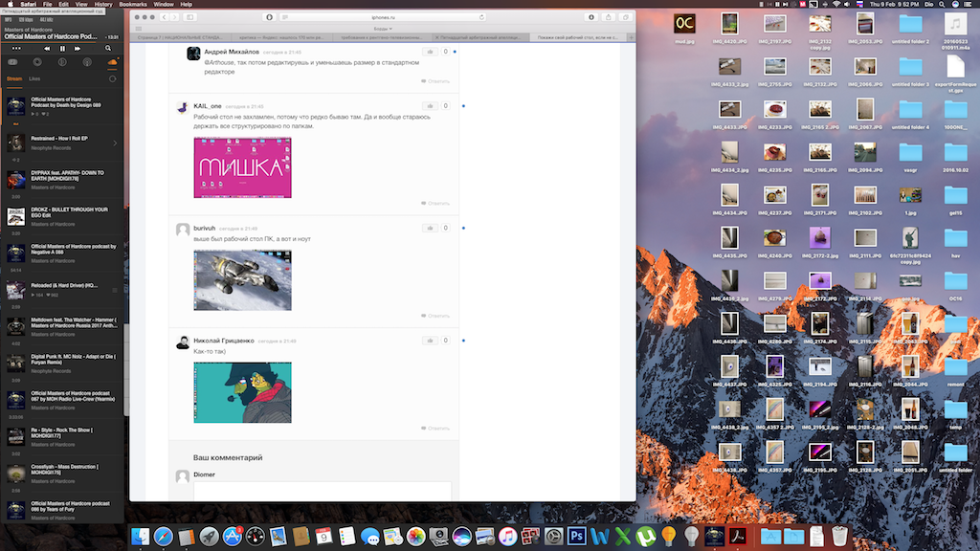Select the mud.jpg desktop file

click(684, 29)
